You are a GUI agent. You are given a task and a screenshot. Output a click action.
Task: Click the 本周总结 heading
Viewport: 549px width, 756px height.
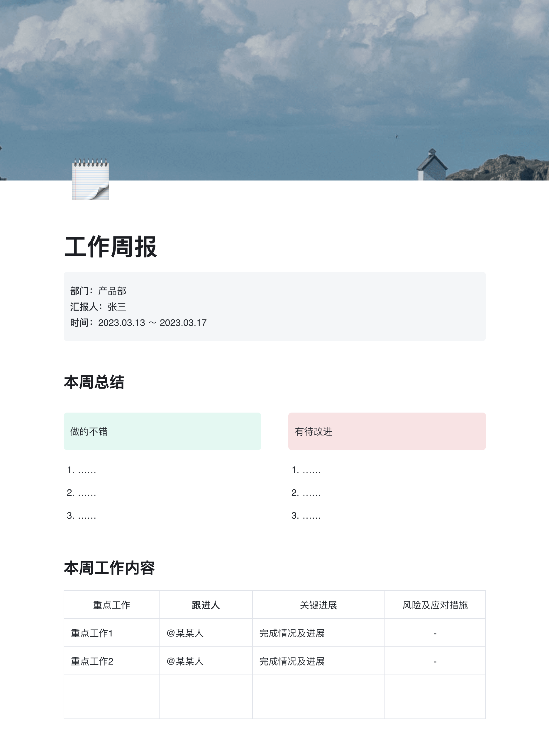point(94,382)
